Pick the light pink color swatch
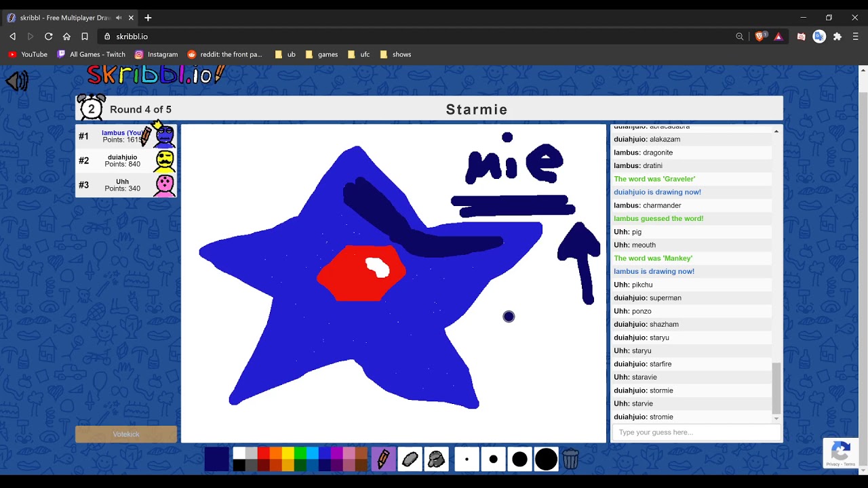 click(x=349, y=453)
